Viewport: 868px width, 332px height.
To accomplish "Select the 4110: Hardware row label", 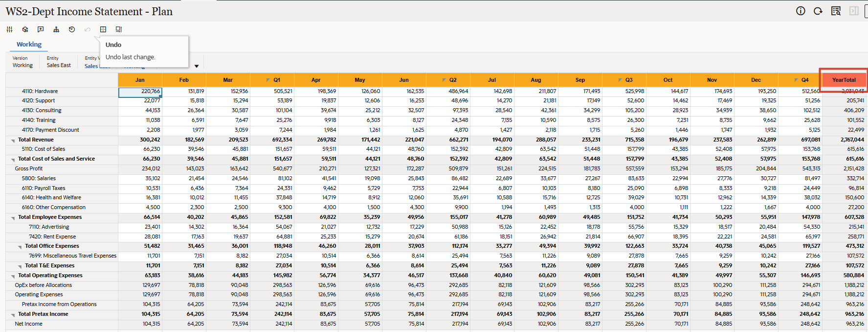I will [40, 91].
